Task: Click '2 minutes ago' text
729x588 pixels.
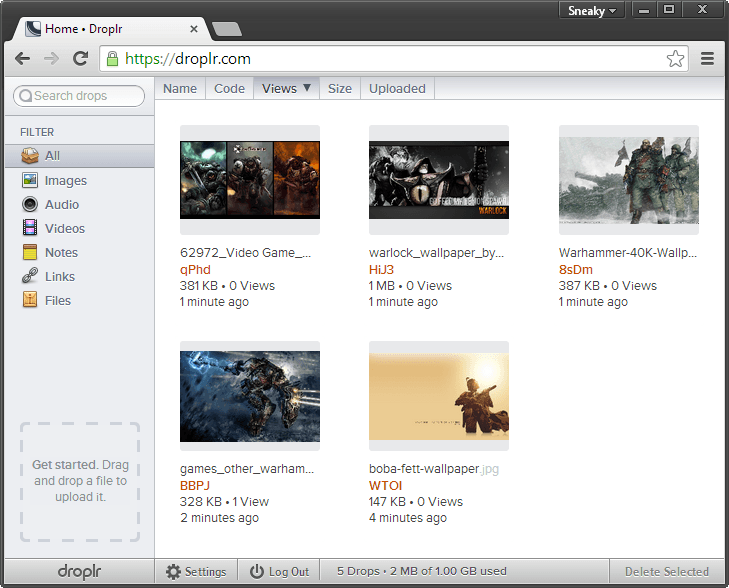Action: tap(219, 518)
